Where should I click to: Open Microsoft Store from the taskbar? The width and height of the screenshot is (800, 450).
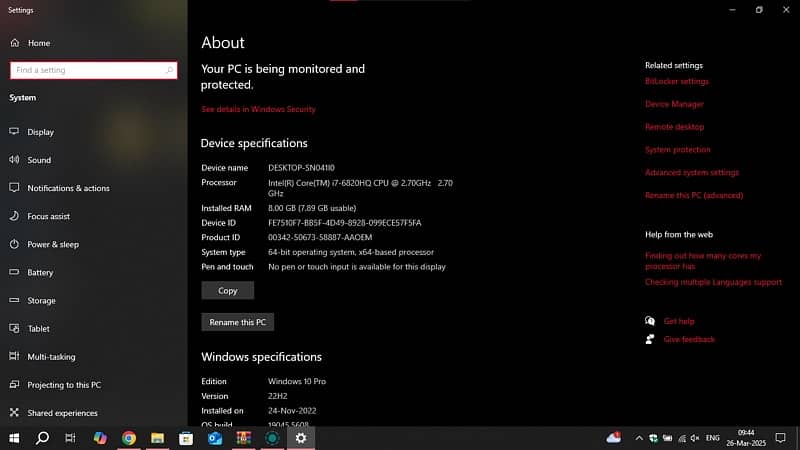186,438
